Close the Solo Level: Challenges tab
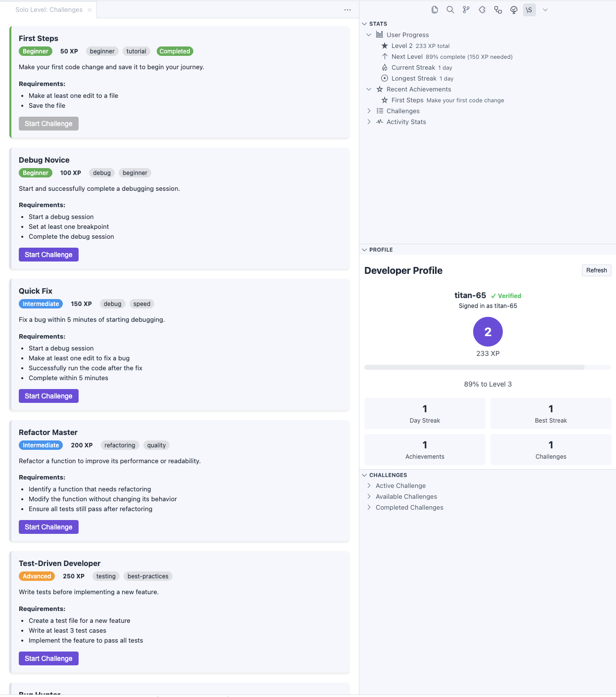Image resolution: width=616 pixels, height=697 pixels. pyautogui.click(x=89, y=10)
